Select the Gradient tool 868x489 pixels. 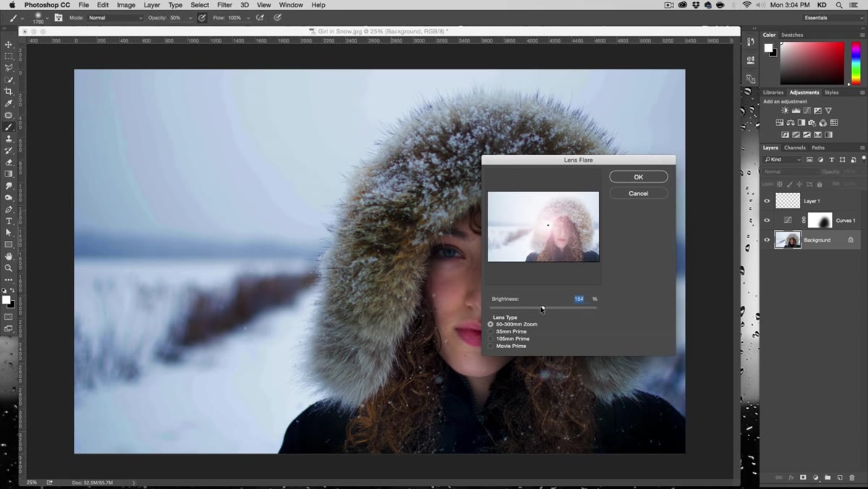pos(9,174)
